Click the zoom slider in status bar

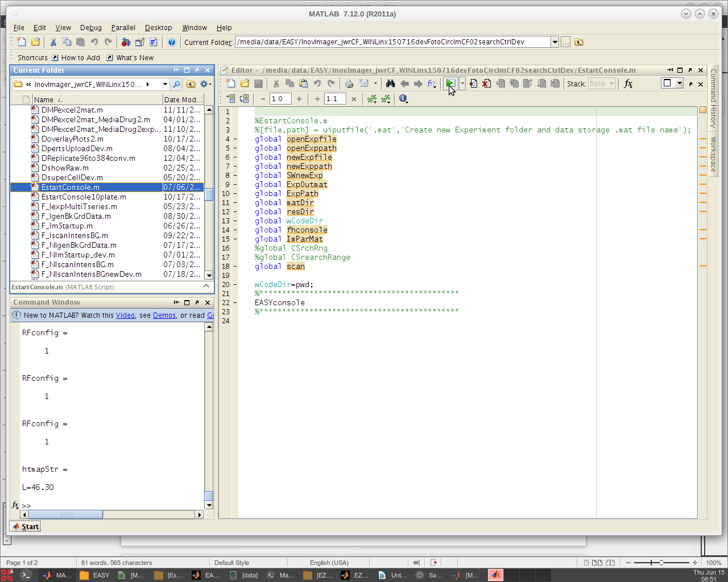coord(661,563)
